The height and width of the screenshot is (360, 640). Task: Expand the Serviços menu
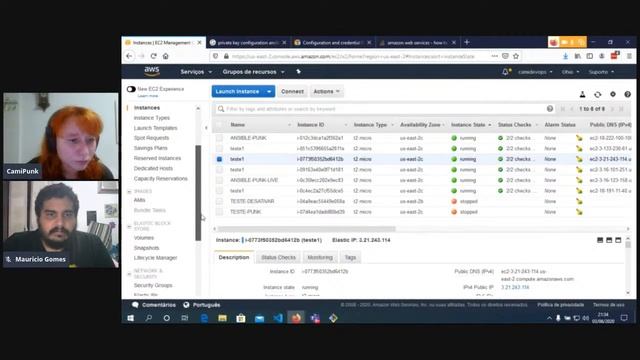(196, 72)
